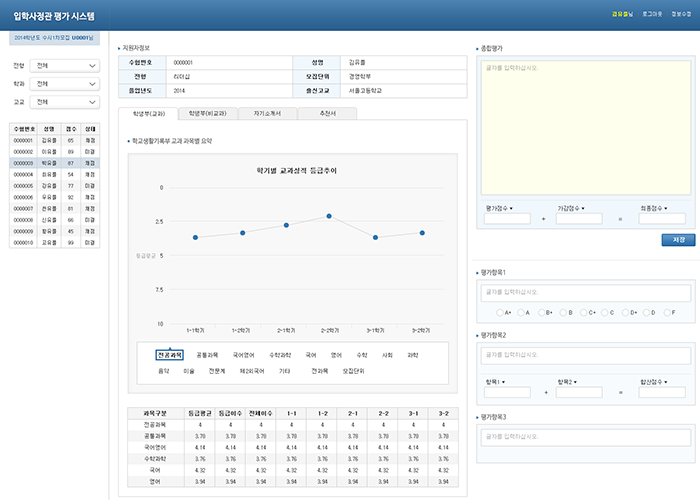Screen dimensions: 700x500
Task: Switch to the 학생부(교과) tab
Action: pos(148,113)
